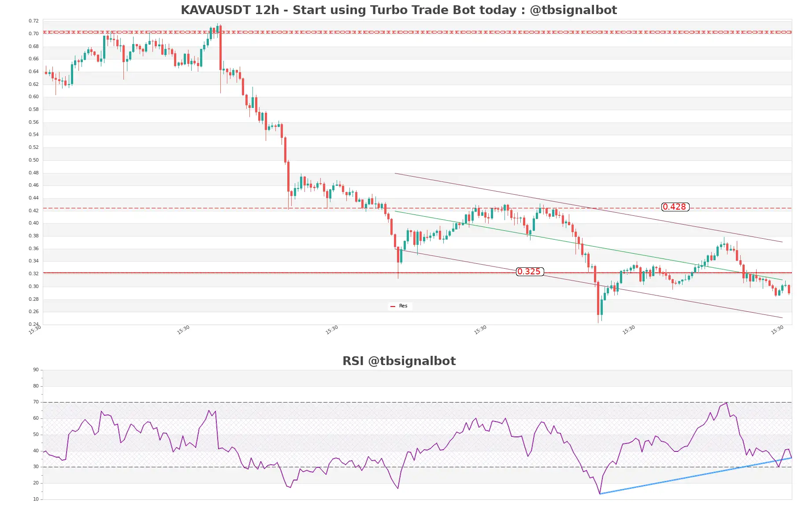798x532 pixels.
Task: Click the 0.50 price axis label
Action: (33, 160)
